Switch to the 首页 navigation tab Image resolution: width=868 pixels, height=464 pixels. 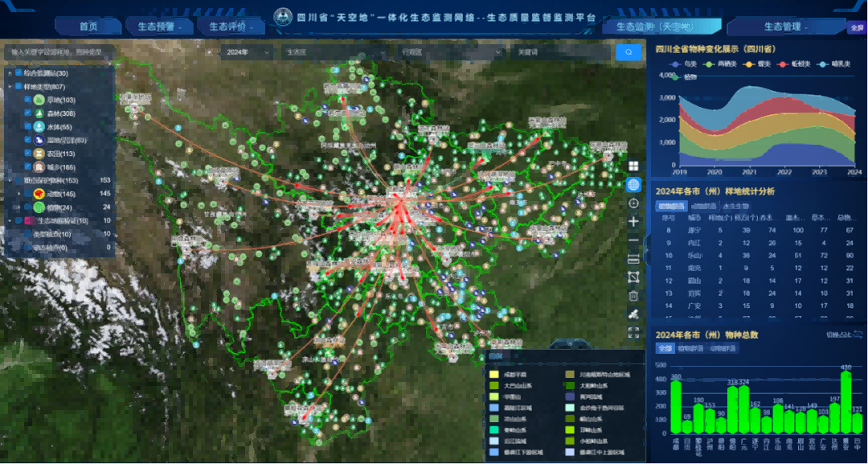point(88,27)
